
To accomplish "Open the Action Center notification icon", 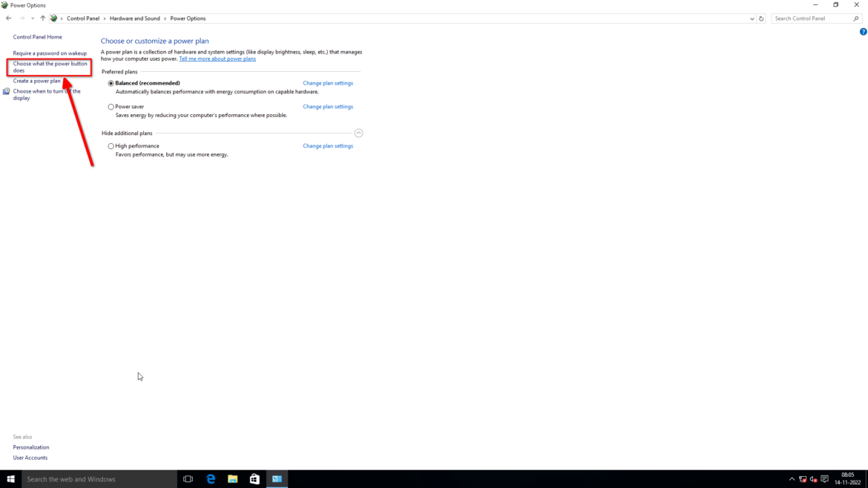I will click(824, 479).
